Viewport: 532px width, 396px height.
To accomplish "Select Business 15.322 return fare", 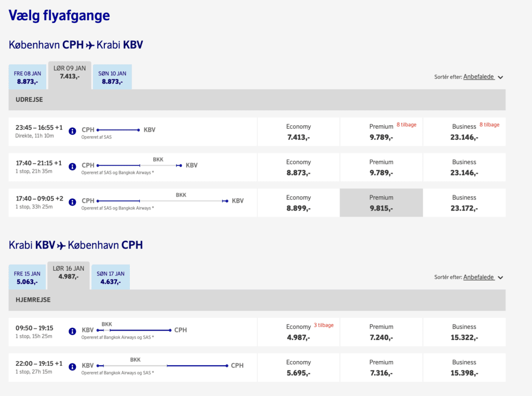I will pos(464,332).
